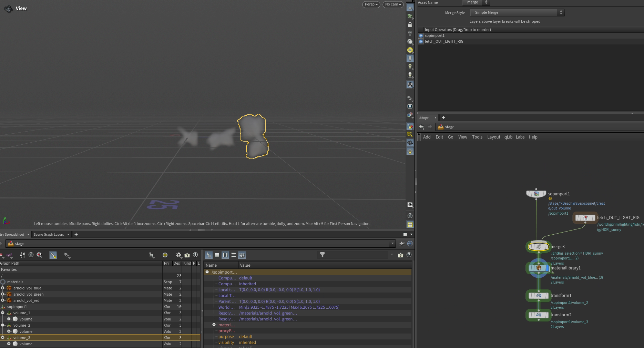The width and height of the screenshot is (644, 348).
Task: Collapse the /sopimport row in details pane
Action: (x=207, y=272)
